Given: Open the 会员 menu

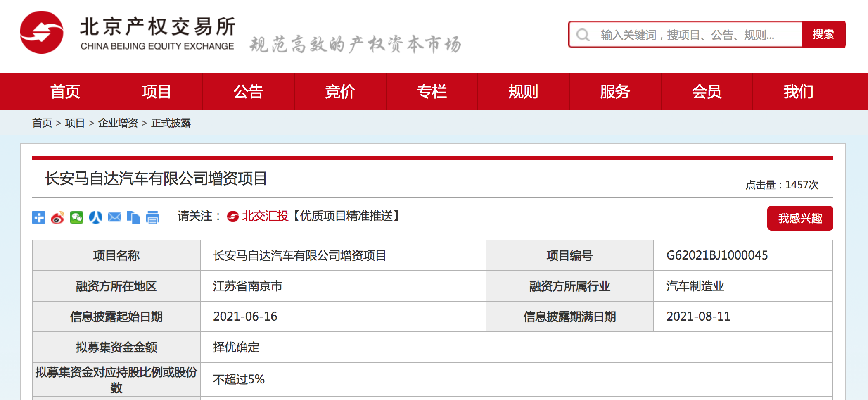Looking at the screenshot, I should pos(707,91).
